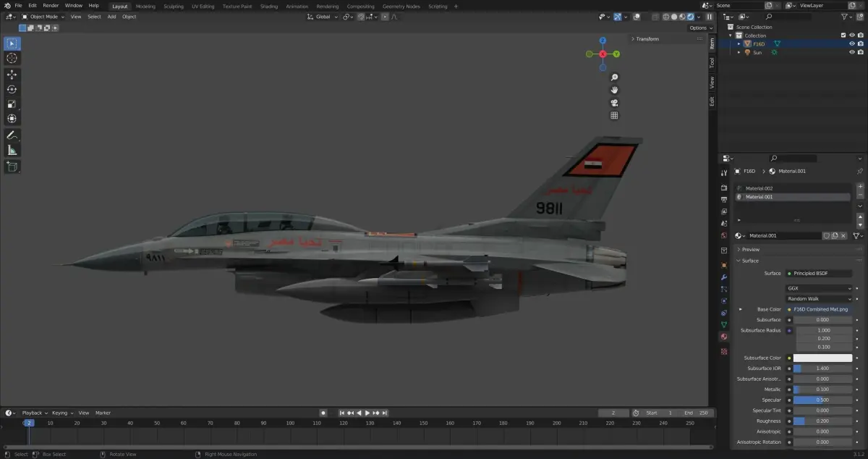Pick the Annotate tool
The height and width of the screenshot is (459, 868).
[12, 135]
